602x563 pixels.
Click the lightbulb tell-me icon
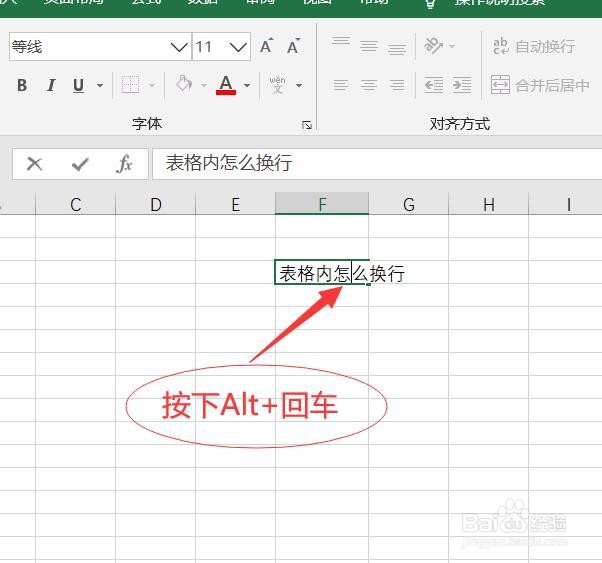430,4
